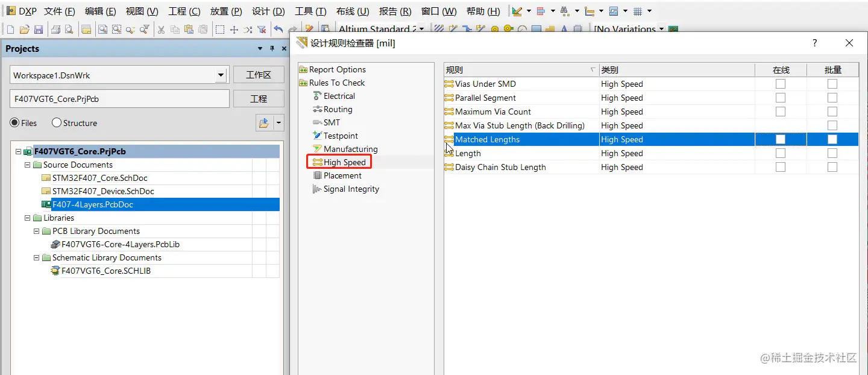
Task: Click the project options icon button
Action: [263, 123]
